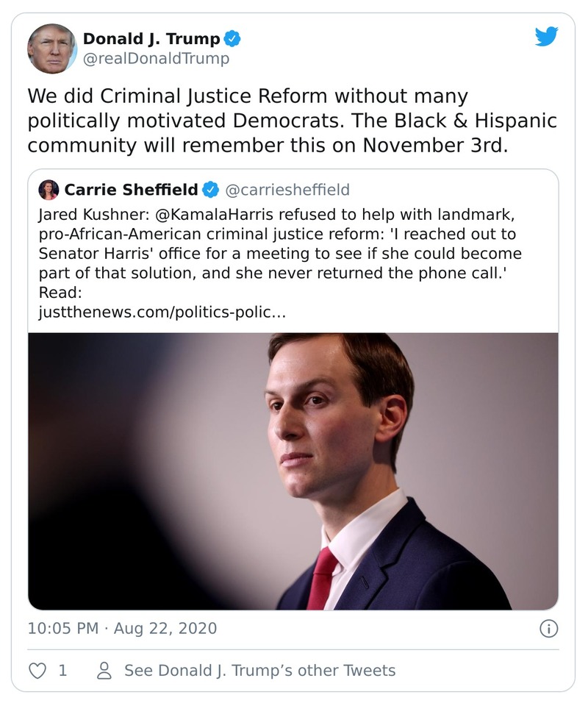Click the quoted text about Senator Harris' office
The image size is (588, 703).
(x=279, y=254)
